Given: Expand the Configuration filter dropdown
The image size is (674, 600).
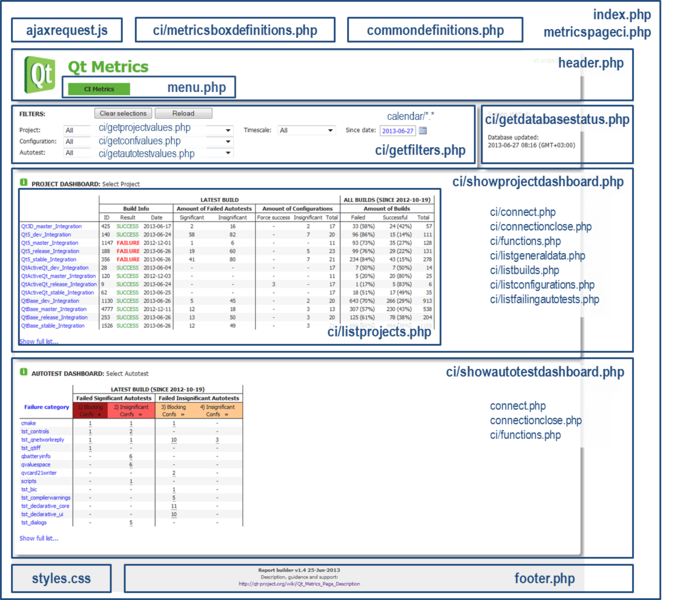Looking at the screenshot, I should pos(229,142).
